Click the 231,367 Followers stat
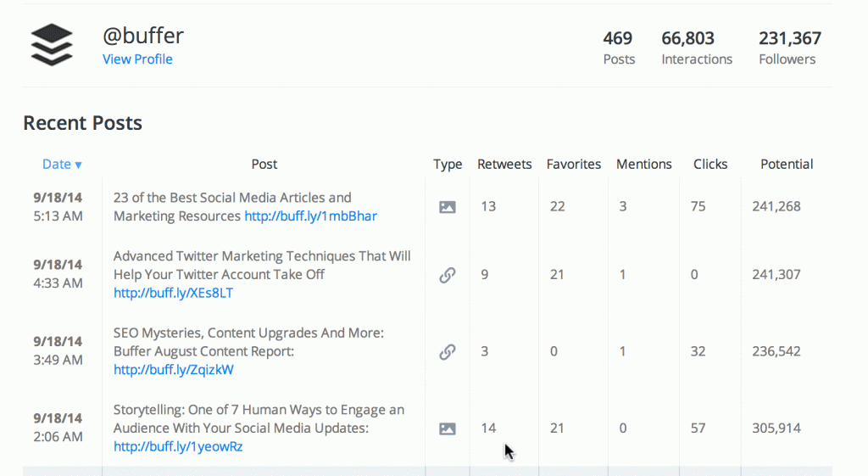The width and height of the screenshot is (868, 476). coord(789,48)
